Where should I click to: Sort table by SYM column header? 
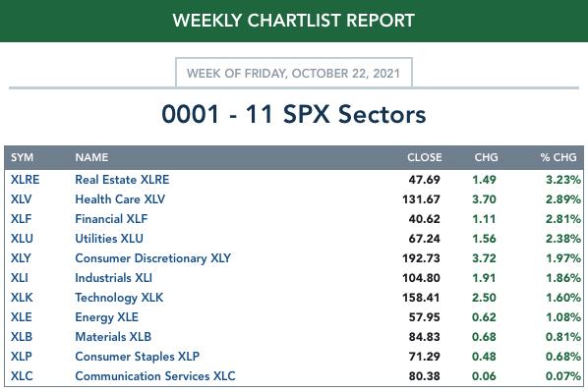coord(23,157)
